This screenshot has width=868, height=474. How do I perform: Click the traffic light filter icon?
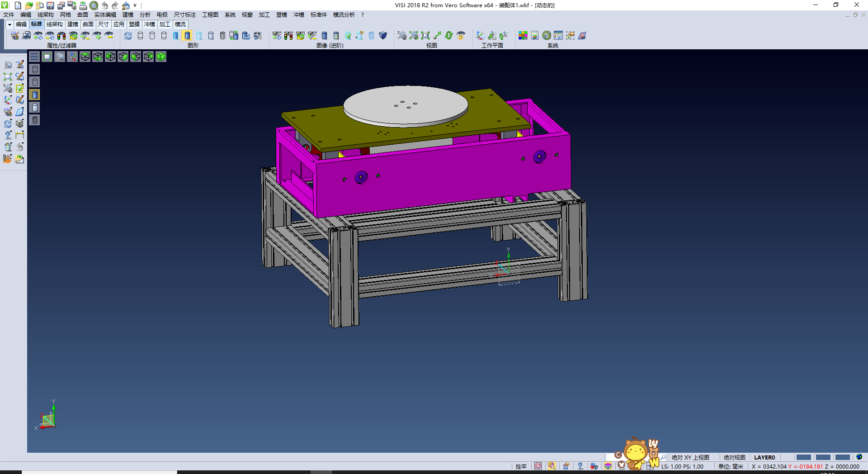click(x=61, y=36)
